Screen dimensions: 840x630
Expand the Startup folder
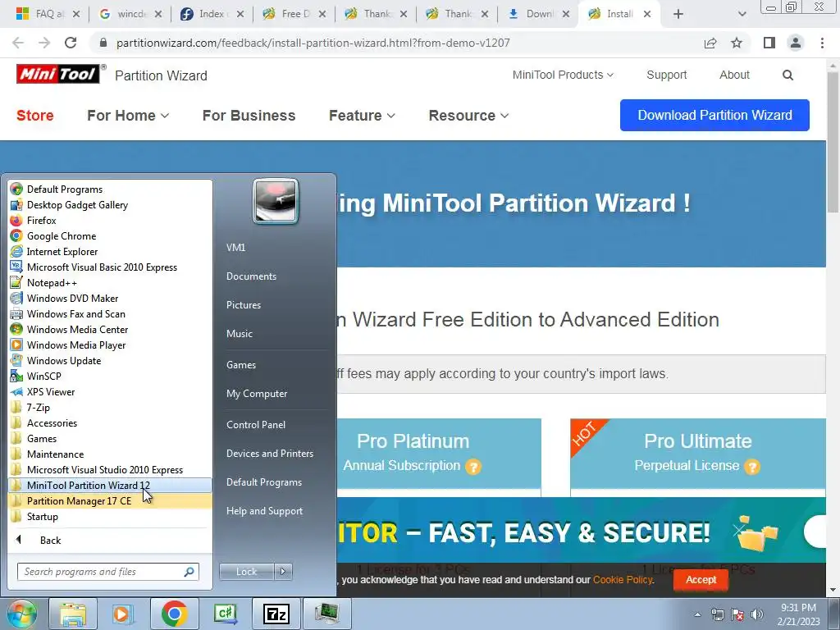point(110,517)
